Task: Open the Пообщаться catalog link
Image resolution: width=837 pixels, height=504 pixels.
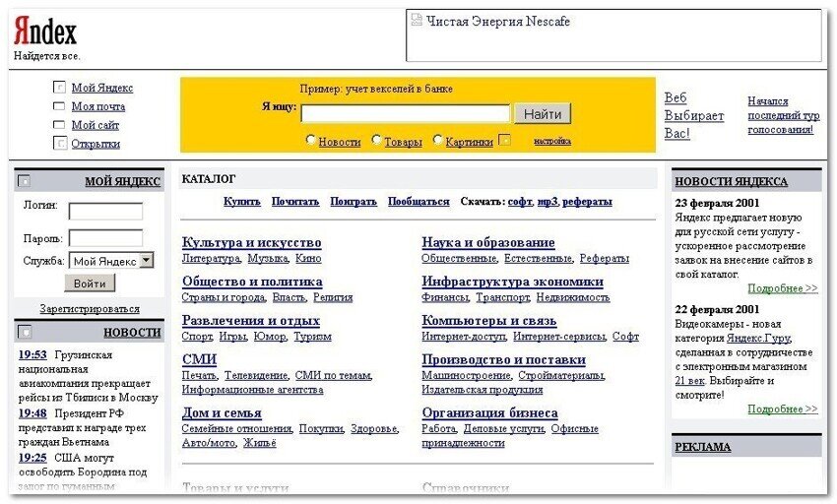Action: (x=418, y=201)
